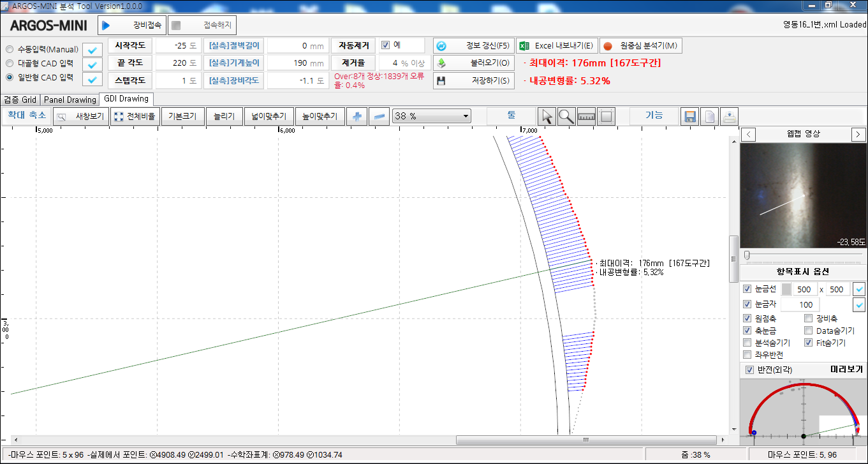Apply the 눈금자 ruler value check button

(859, 304)
